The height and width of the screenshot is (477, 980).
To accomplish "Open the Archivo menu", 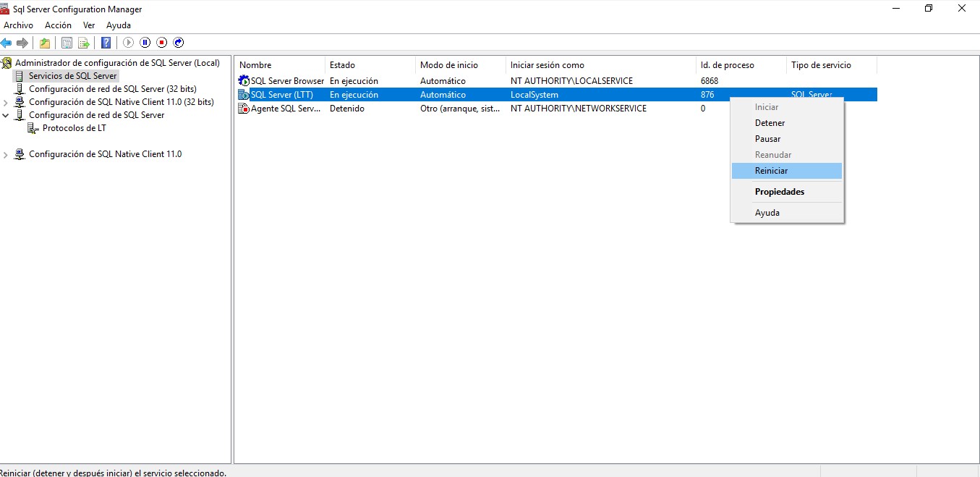I will tap(18, 25).
